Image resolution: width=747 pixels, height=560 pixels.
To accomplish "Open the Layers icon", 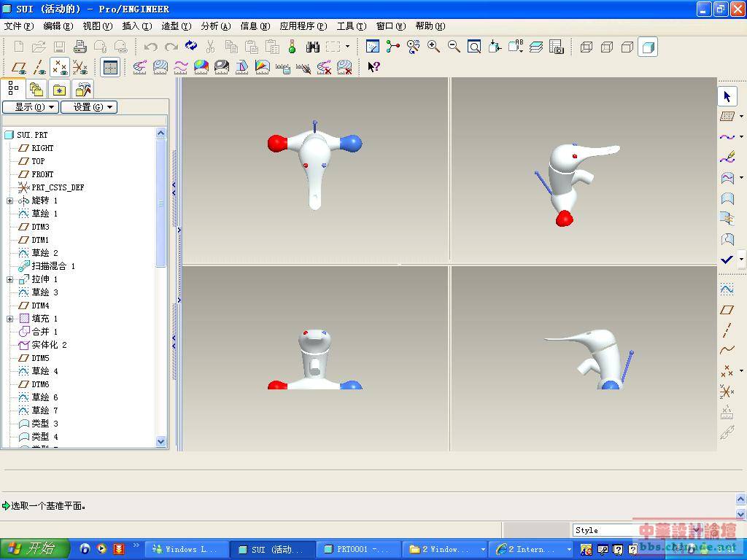I will (536, 47).
